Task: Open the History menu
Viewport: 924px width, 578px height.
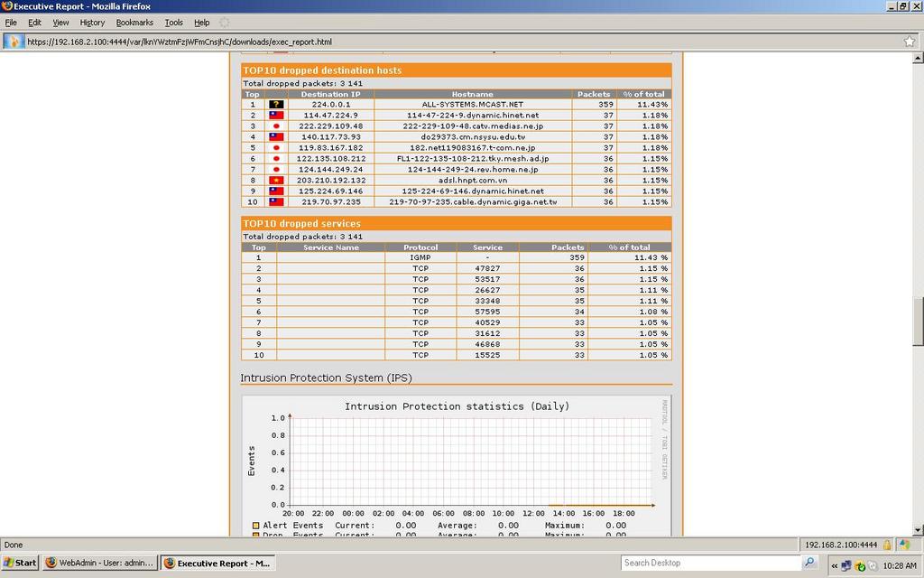Action: [92, 23]
